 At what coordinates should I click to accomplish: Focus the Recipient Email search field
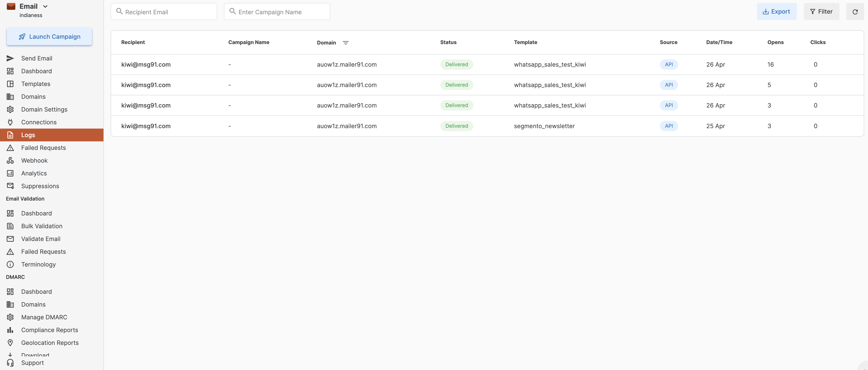click(164, 12)
